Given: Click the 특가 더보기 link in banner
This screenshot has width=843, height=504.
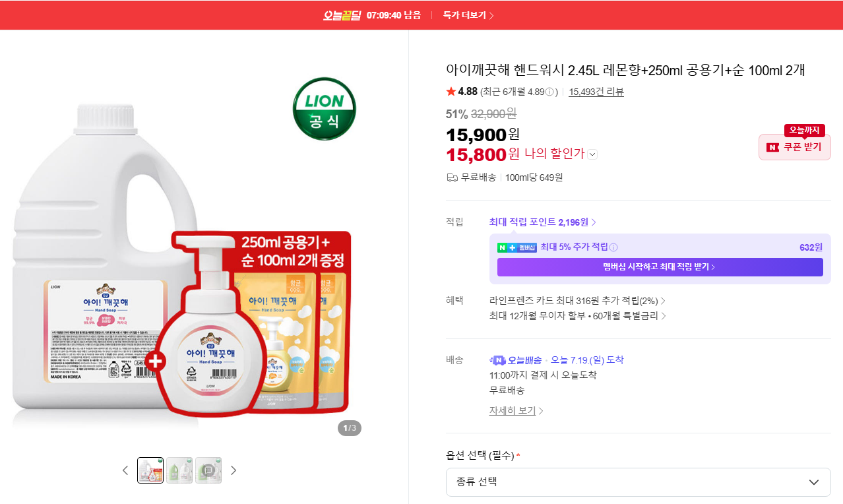Looking at the screenshot, I should pos(468,15).
